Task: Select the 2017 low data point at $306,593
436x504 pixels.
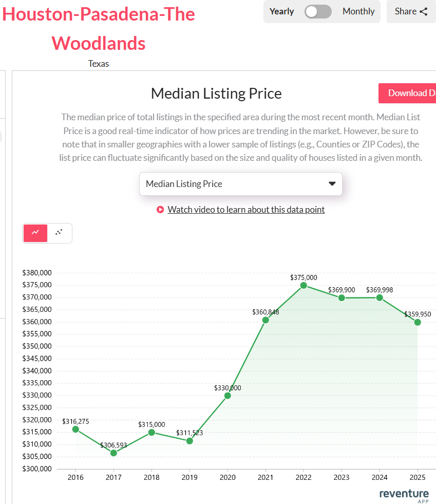Action: point(113,453)
